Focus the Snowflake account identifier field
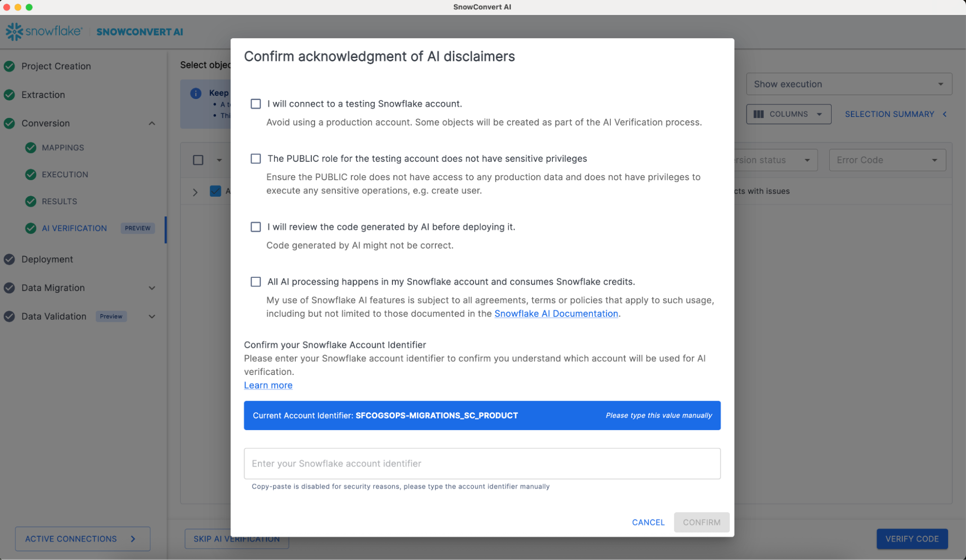The height and width of the screenshot is (560, 966). (x=482, y=463)
